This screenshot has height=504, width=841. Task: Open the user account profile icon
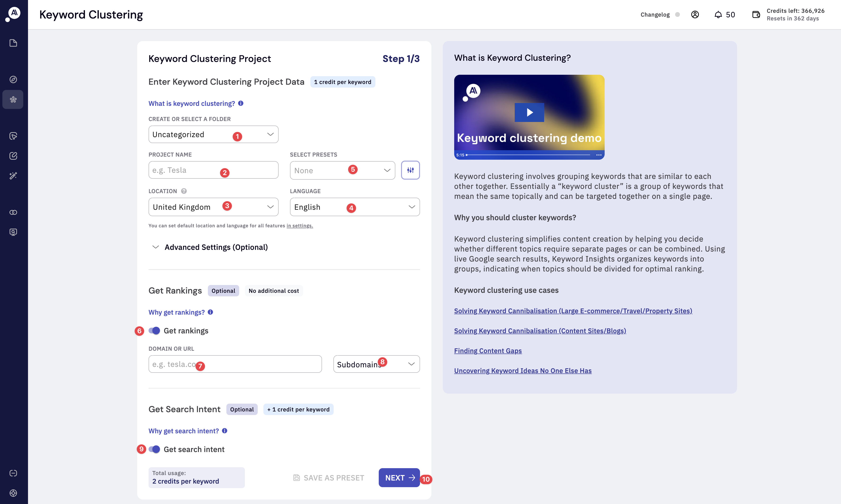695,15
